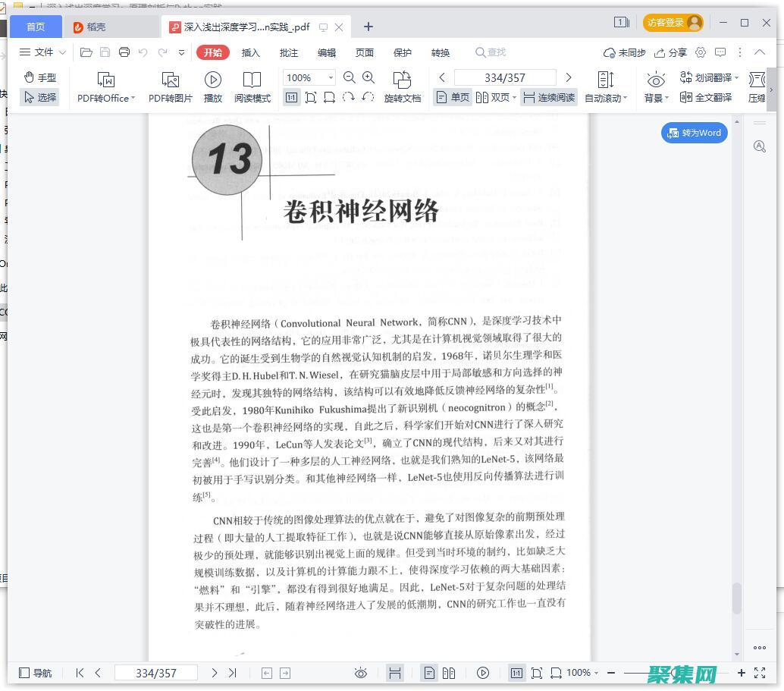Switch to the 插入 ribbon tab
The height and width of the screenshot is (691, 784).
(250, 52)
